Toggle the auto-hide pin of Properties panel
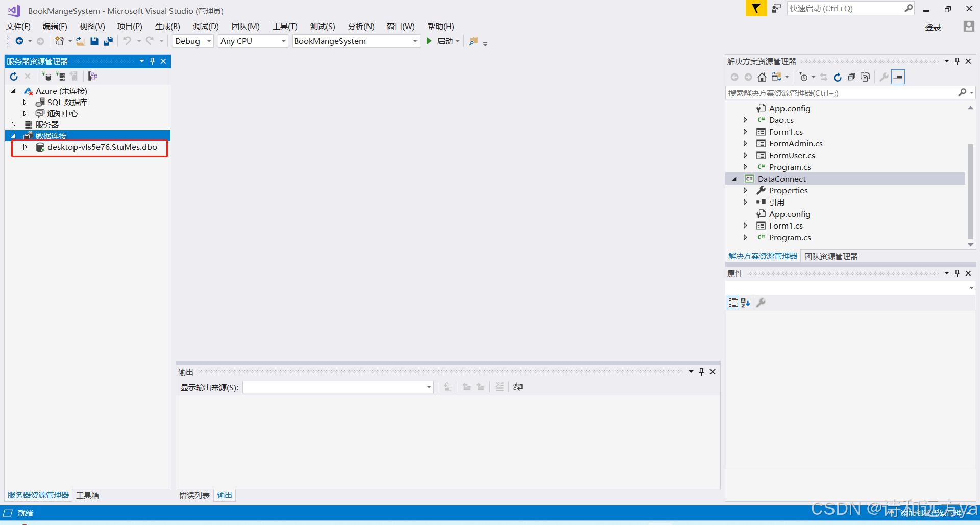This screenshot has width=980, height=525. point(957,273)
